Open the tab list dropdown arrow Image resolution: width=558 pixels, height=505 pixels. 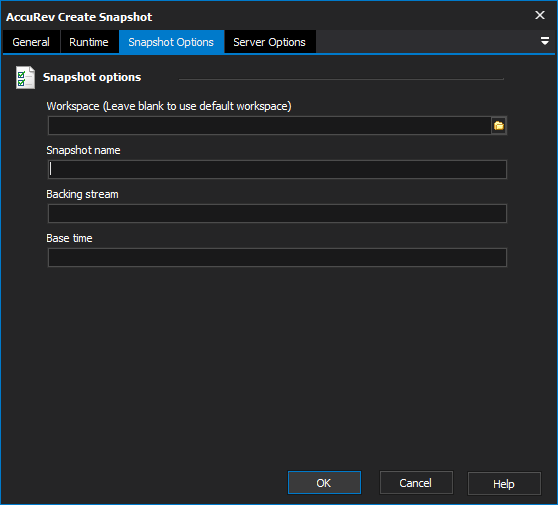(544, 41)
